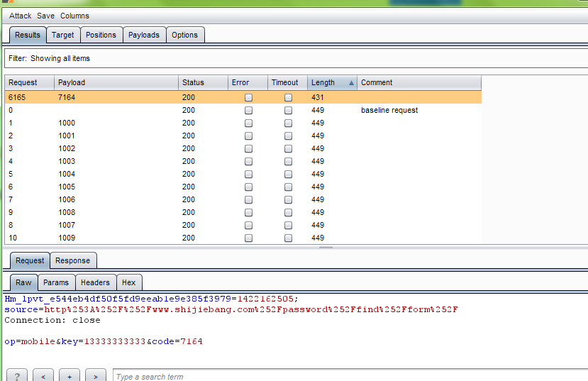Open the Request message tab

(30, 260)
